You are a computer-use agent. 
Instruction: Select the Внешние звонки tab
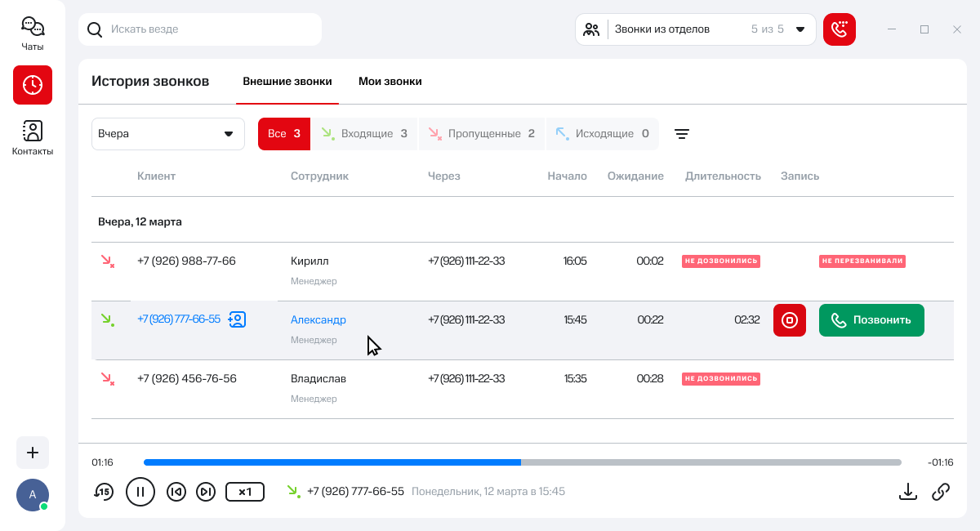(x=287, y=82)
